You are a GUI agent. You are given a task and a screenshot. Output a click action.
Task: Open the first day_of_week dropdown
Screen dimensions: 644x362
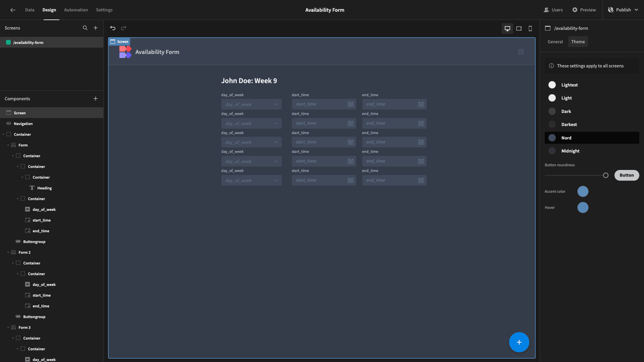[251, 104]
